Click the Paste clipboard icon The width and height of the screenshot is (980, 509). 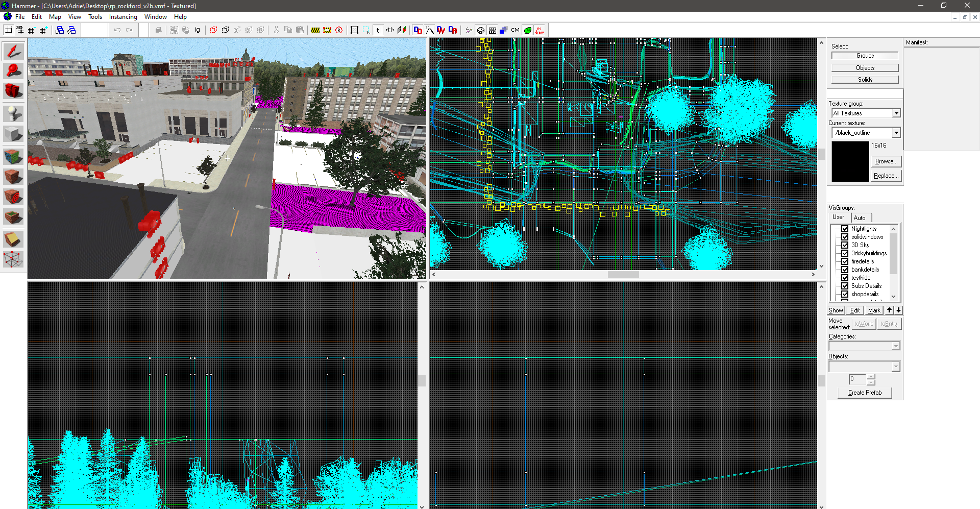(300, 30)
